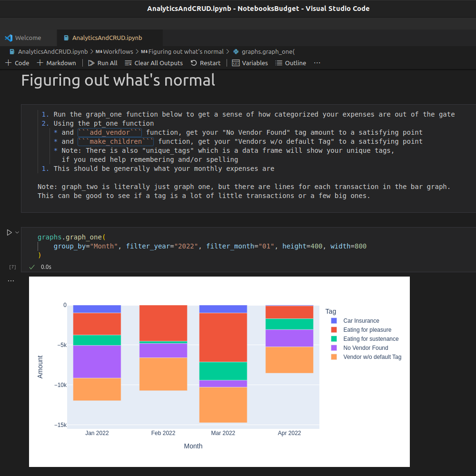476x476 pixels.
Task: Click the VS Code icon on Welcome tab
Action: click(x=9, y=38)
